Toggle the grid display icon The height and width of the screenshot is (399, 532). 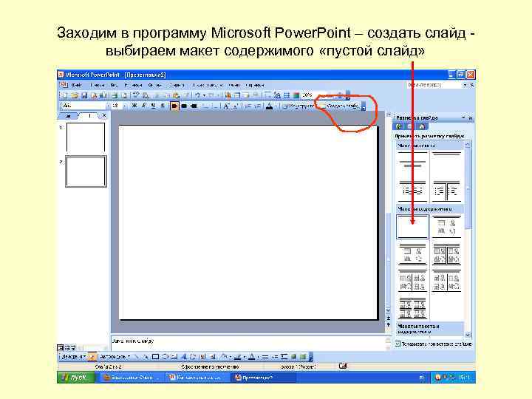coord(287,95)
